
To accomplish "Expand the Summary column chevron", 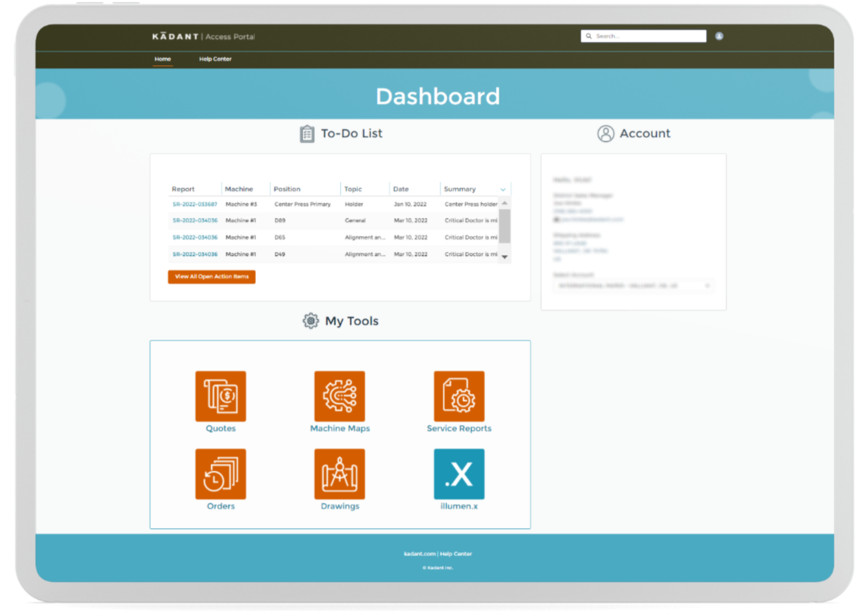I will point(503,190).
